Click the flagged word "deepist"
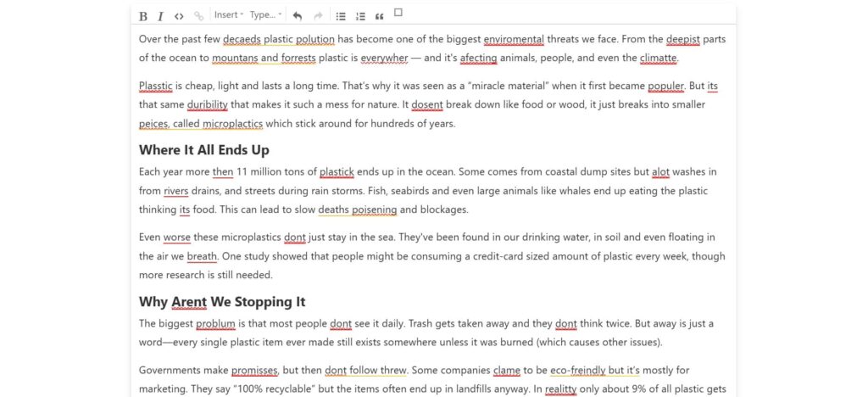 pos(683,39)
